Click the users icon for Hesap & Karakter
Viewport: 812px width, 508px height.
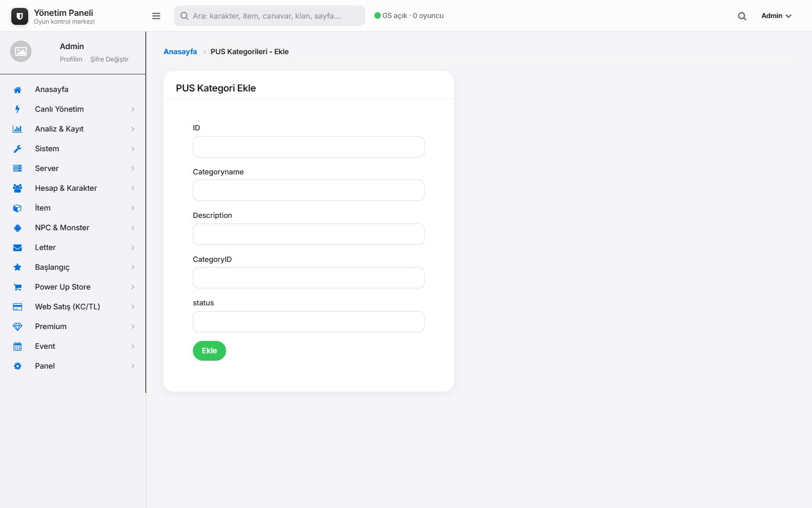click(x=17, y=189)
